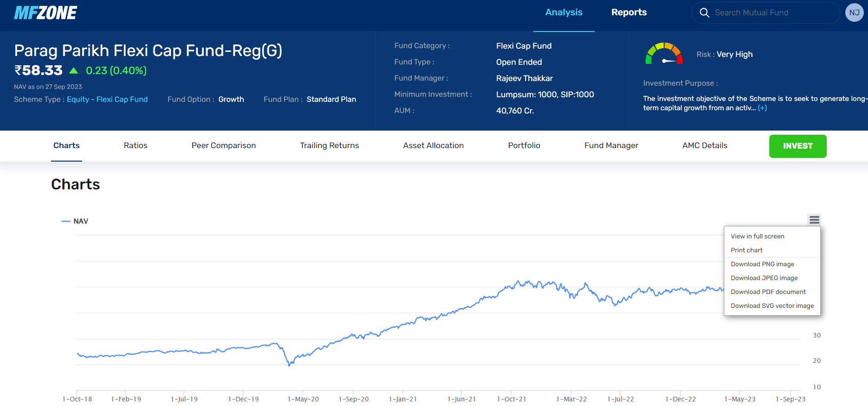868x406 pixels.
Task: Open the NJ user avatar
Action: (854, 13)
